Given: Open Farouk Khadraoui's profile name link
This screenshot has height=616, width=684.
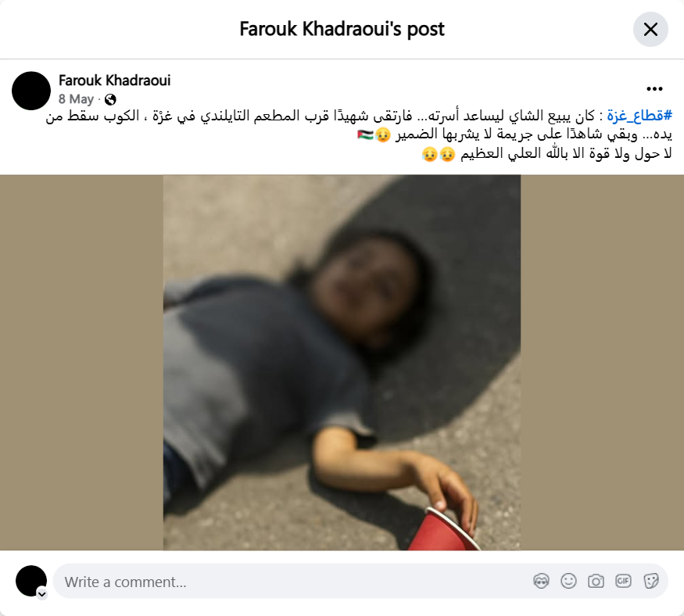Looking at the screenshot, I should click(x=114, y=81).
